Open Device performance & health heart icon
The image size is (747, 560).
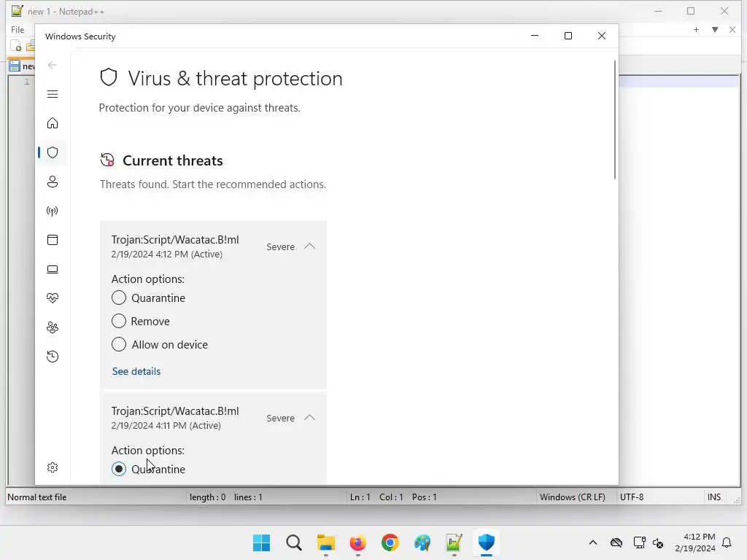(53, 298)
